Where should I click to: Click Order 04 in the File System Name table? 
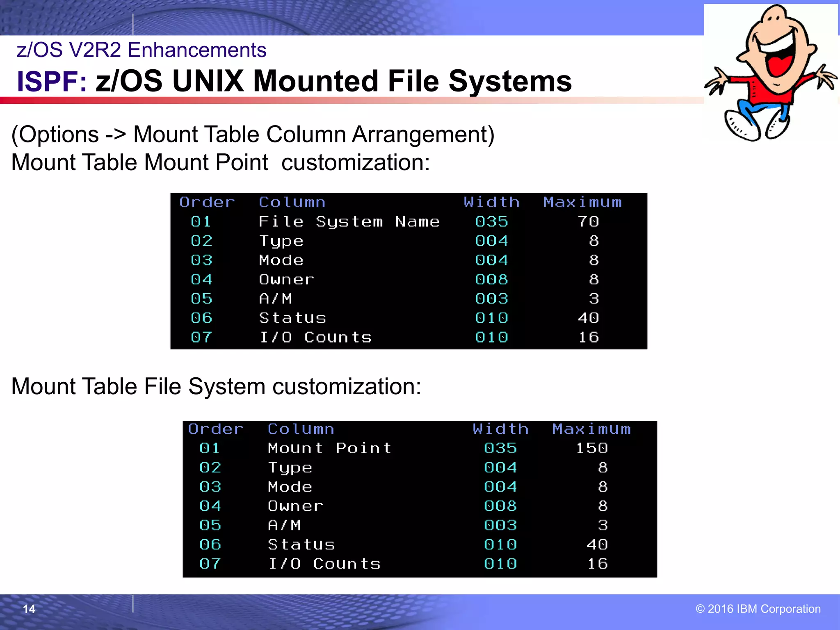(201, 279)
